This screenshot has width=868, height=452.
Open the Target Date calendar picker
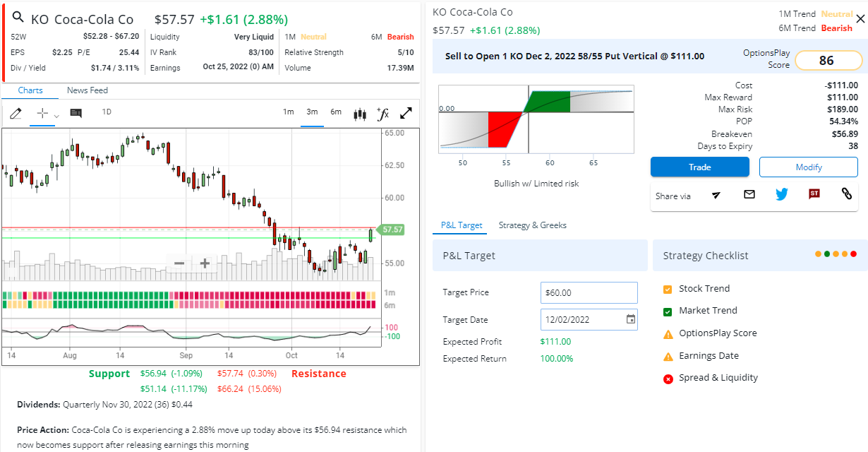(x=631, y=319)
